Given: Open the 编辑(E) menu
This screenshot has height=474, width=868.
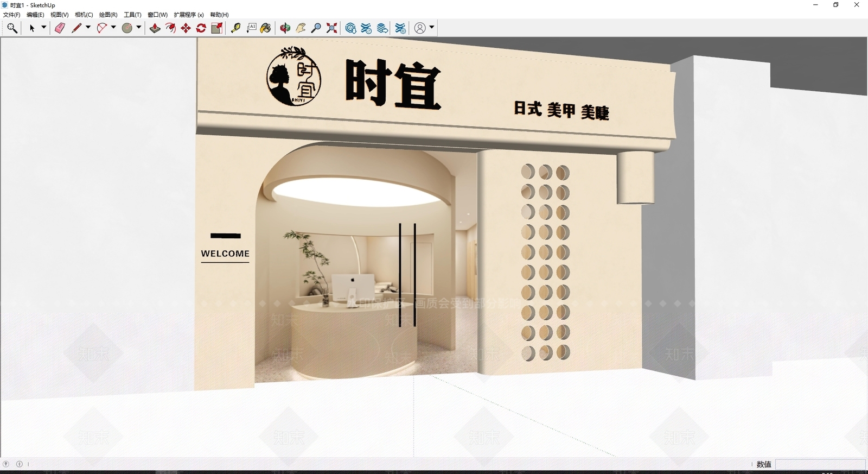Looking at the screenshot, I should 35,15.
